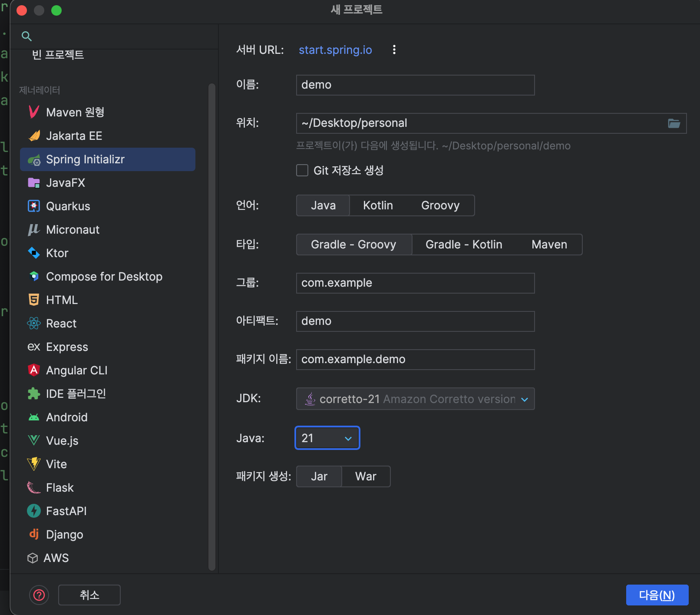The height and width of the screenshot is (615, 700).
Task: Select Kotlin as the language
Action: click(378, 205)
